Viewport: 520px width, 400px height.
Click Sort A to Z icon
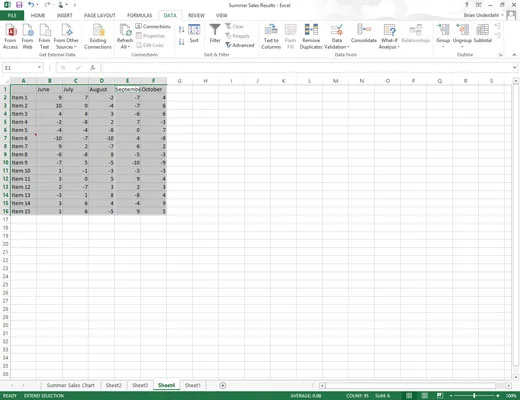(x=181, y=30)
